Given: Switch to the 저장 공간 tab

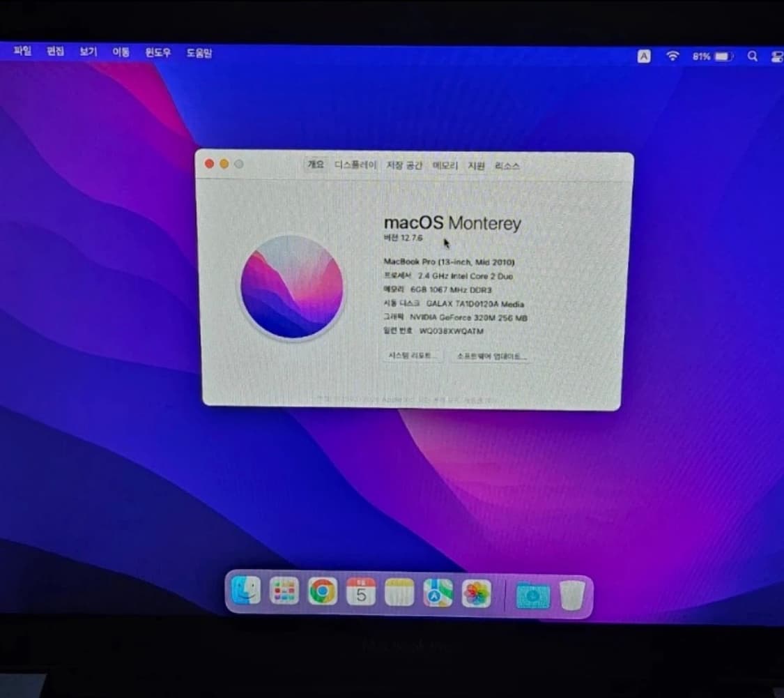Looking at the screenshot, I should click(404, 165).
